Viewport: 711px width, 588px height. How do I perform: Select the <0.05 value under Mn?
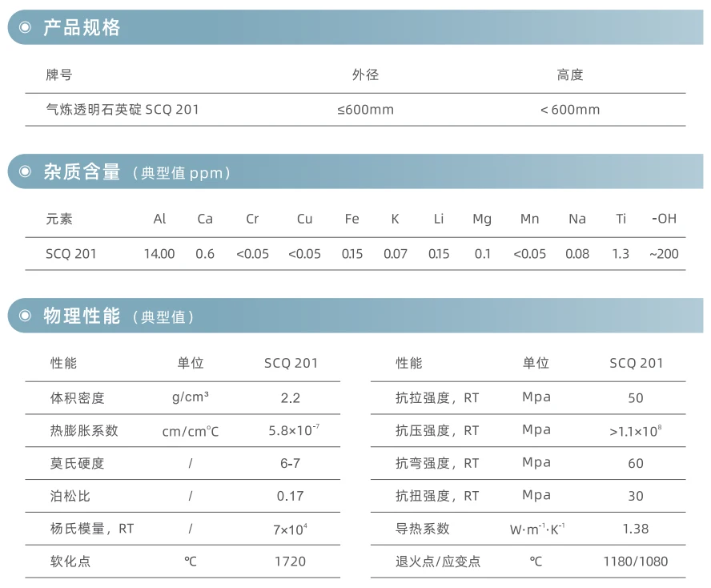point(529,254)
